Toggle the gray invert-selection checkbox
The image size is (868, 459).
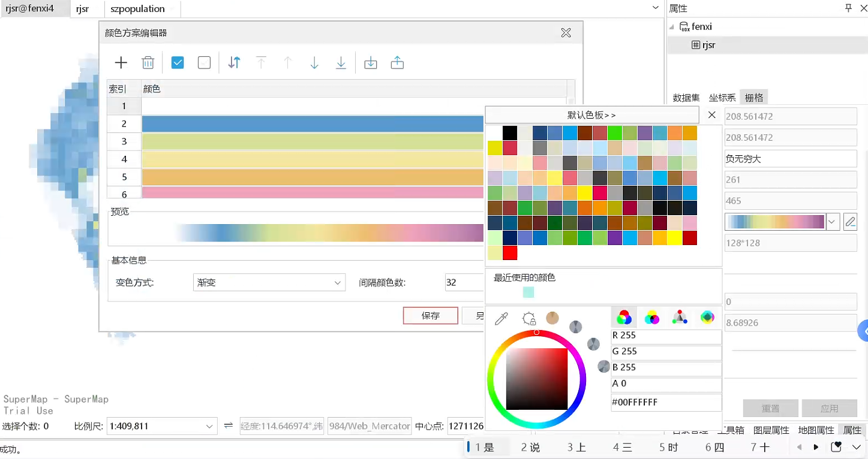(x=204, y=63)
